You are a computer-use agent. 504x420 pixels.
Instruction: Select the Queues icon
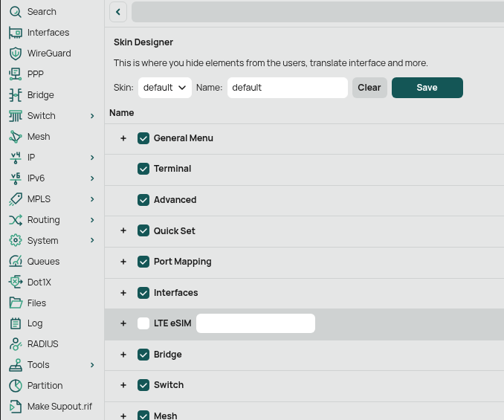point(15,262)
